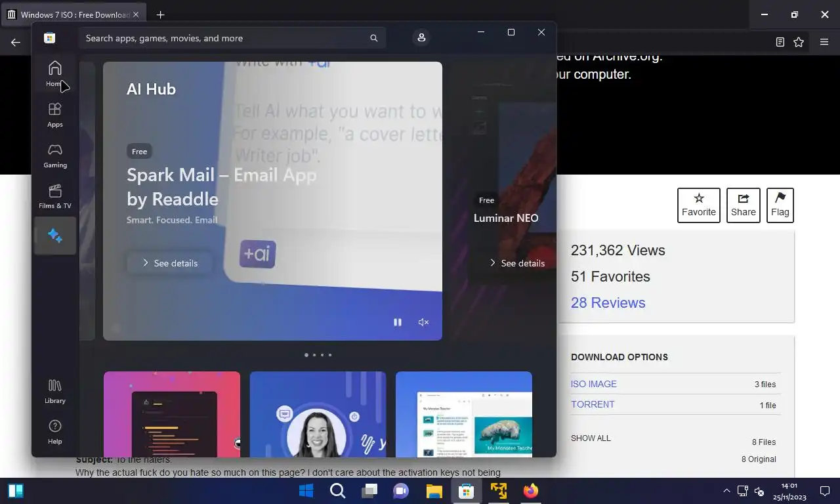Click 3 files count for ISO IMAGE
The image size is (840, 504).
765,385
